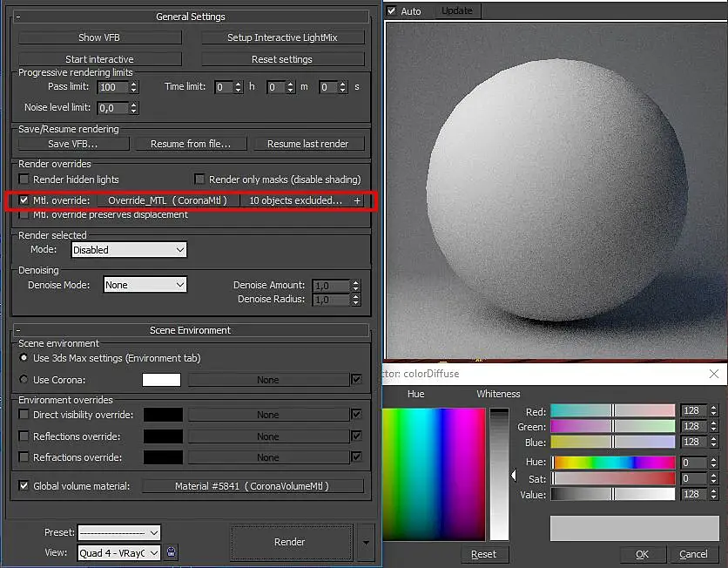
Task: Enable Render hidden lights checkbox
Action: 24,179
